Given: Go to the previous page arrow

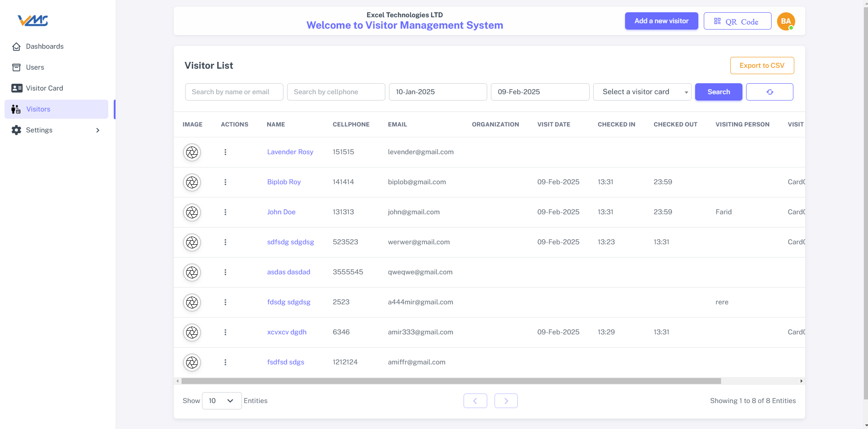Looking at the screenshot, I should coord(475,401).
